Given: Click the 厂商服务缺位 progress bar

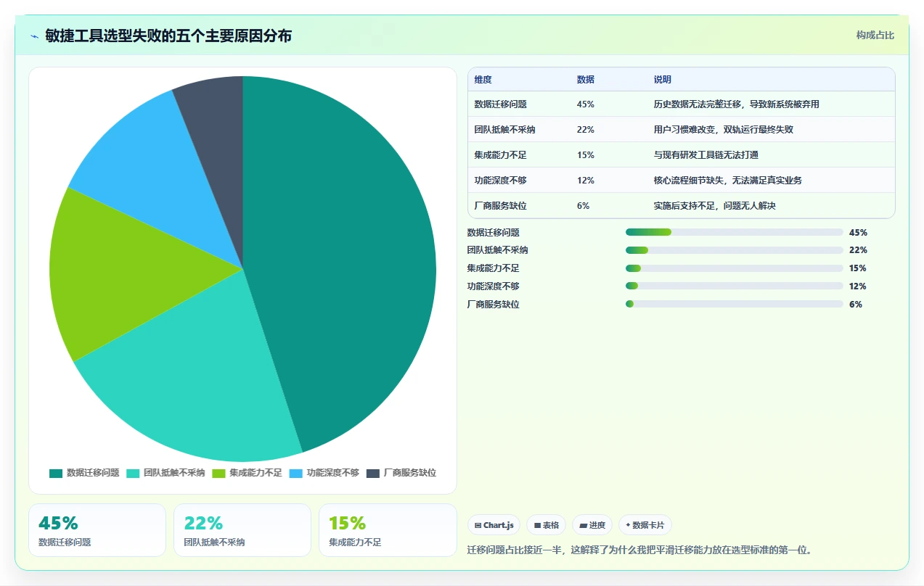Looking at the screenshot, I should coord(734,305).
